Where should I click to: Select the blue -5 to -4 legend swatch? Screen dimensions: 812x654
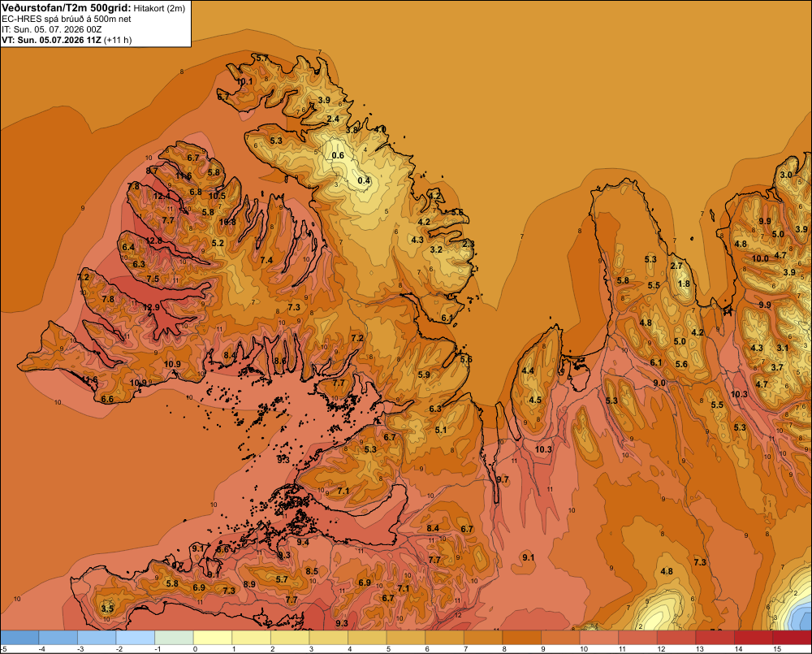(19, 638)
